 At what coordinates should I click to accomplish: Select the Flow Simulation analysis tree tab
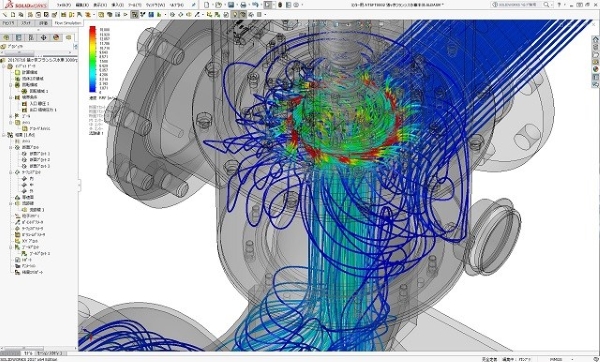[68, 38]
